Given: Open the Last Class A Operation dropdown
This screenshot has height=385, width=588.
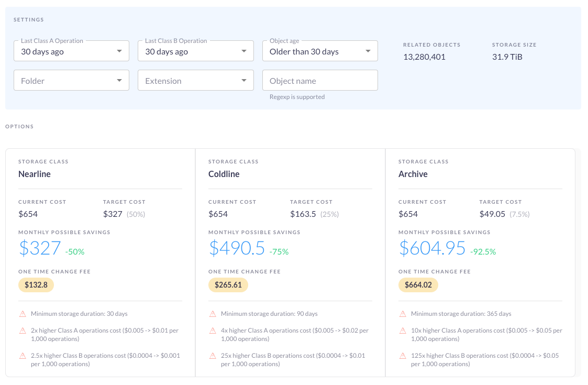Looking at the screenshot, I should (71, 51).
